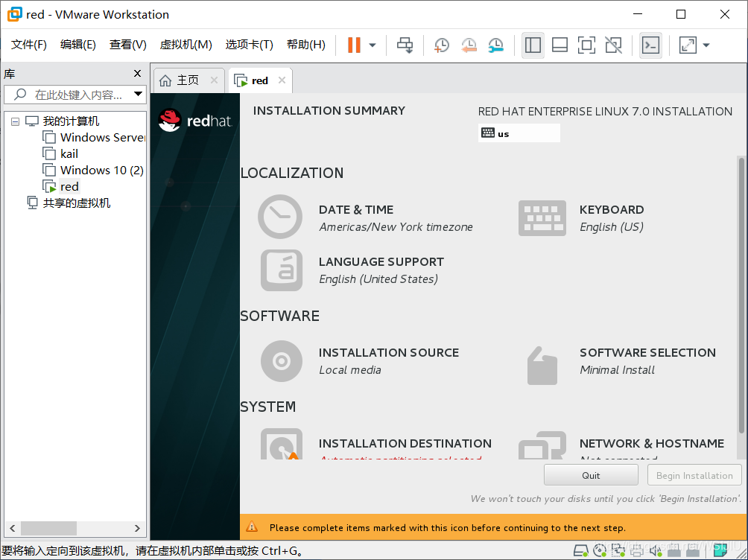Open Installation Destination disk icon
Image resolution: width=748 pixels, height=560 pixels.
282,444
